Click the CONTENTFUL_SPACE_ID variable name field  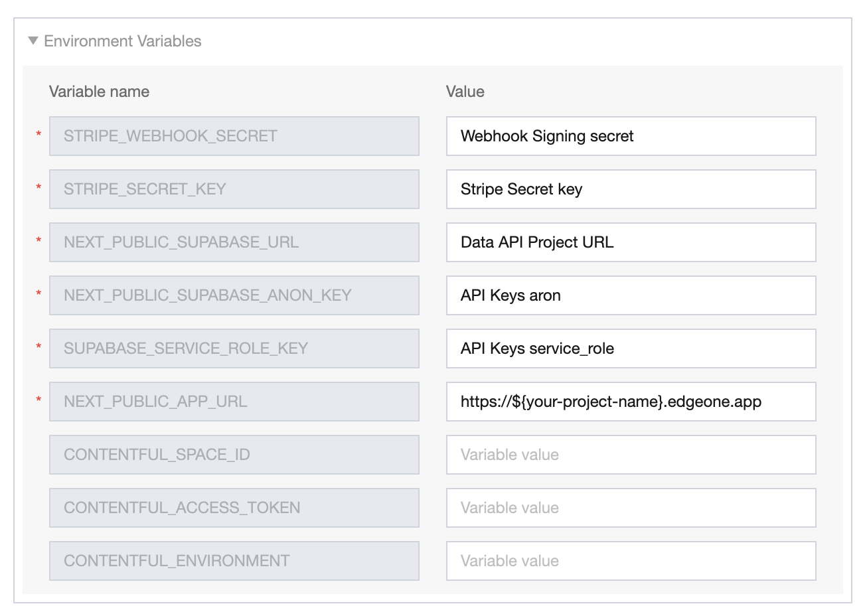coord(234,455)
